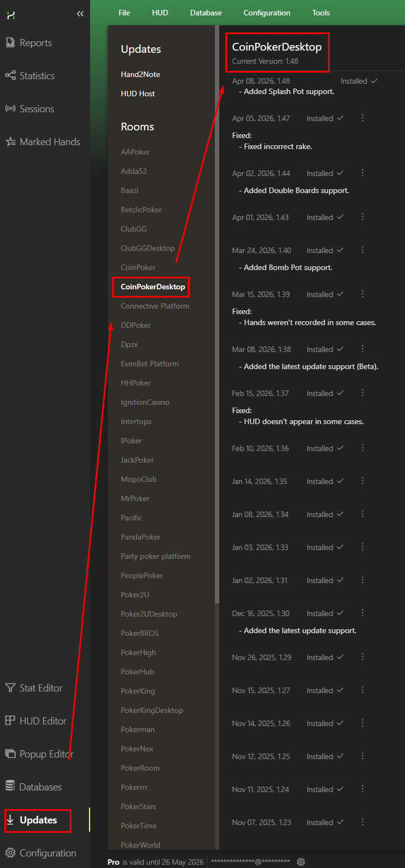The height and width of the screenshot is (868, 405).
Task: Select the AAPoker room
Action: [135, 152]
